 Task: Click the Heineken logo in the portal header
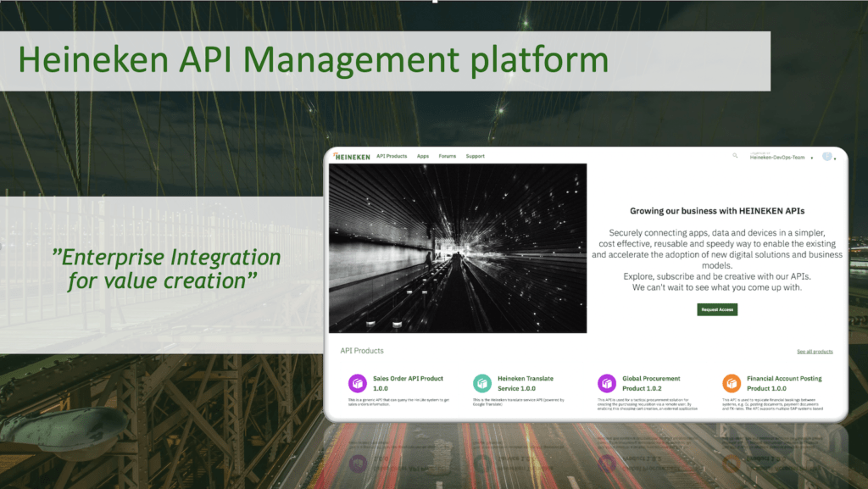click(352, 157)
